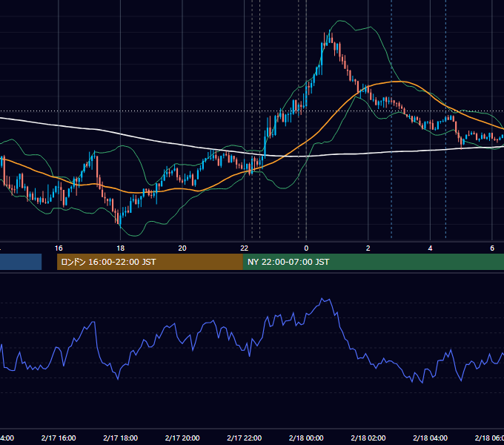Click the 20 hour label on chart axis
The image size is (504, 445).
point(182,248)
